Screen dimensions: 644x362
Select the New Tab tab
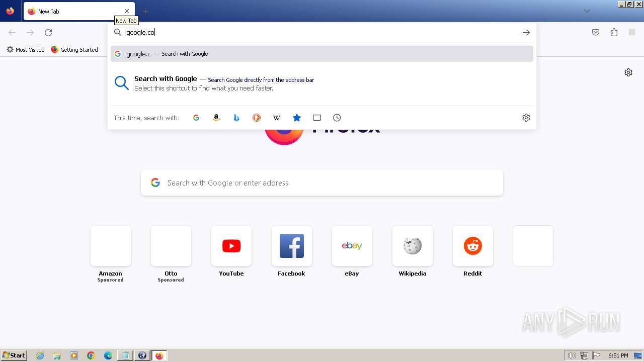click(79, 11)
